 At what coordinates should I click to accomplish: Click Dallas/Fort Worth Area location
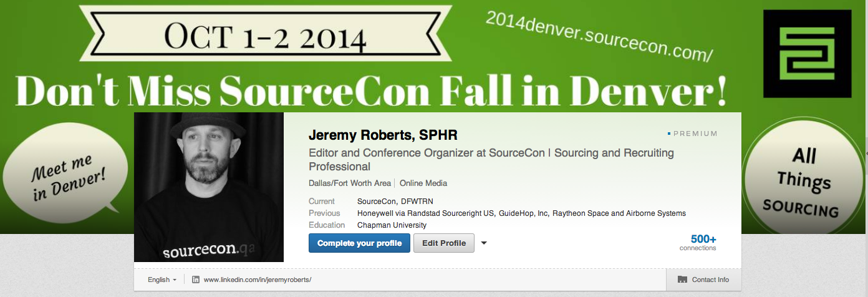(350, 183)
